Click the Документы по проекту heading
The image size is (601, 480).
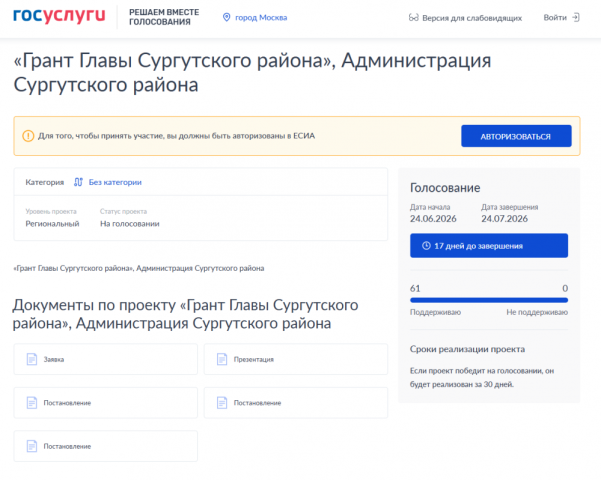pos(186,314)
